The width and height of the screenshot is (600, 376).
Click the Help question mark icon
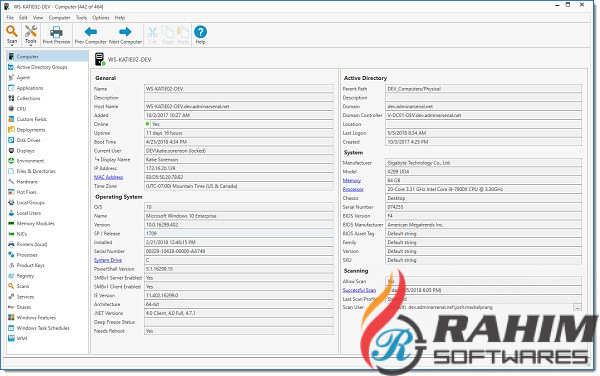click(201, 32)
